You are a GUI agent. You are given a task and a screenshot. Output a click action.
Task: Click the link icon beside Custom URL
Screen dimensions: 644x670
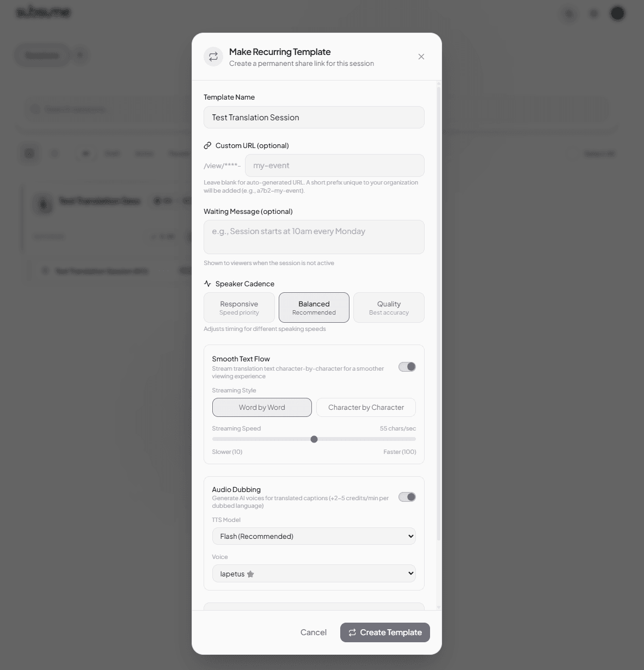207,145
